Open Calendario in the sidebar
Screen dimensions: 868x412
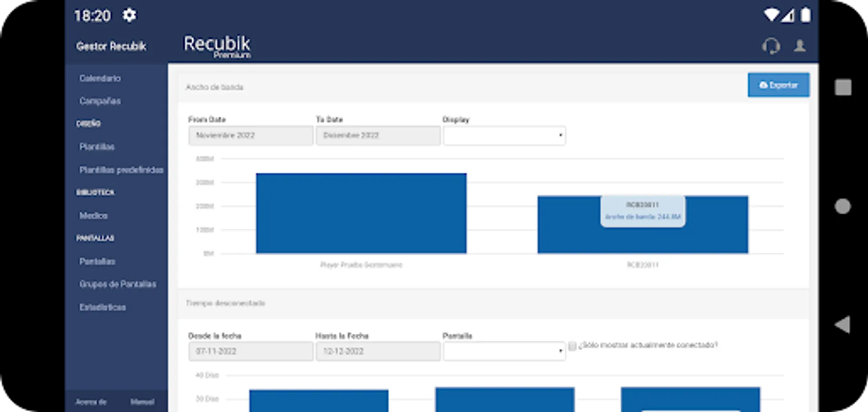point(100,78)
